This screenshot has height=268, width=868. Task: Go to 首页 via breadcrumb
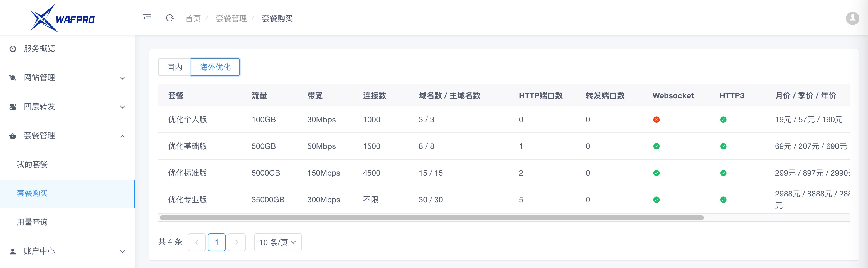click(193, 19)
